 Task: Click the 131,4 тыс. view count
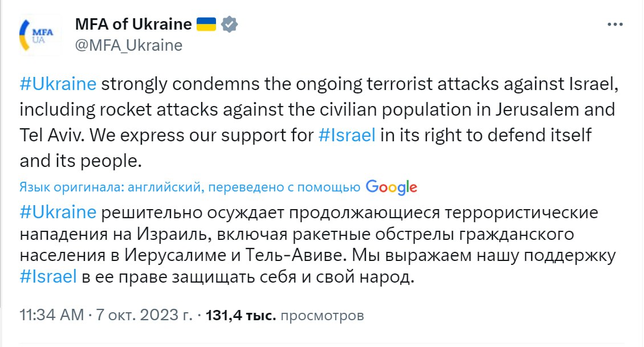[x=241, y=315]
